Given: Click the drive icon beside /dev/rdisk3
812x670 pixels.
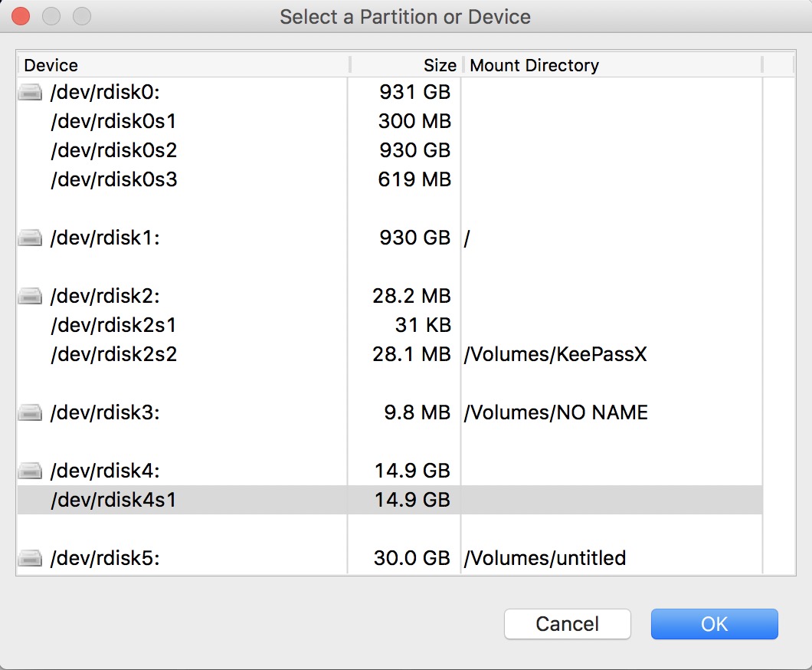Looking at the screenshot, I should (x=30, y=413).
